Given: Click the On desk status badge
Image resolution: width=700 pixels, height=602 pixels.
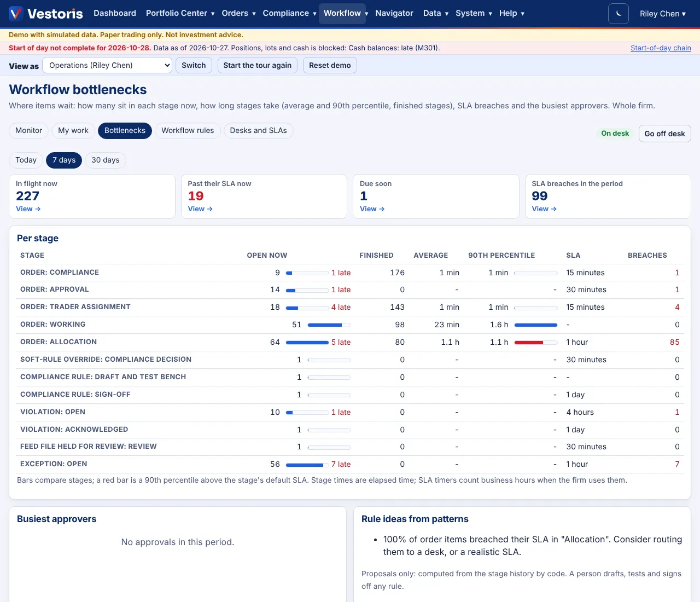Looking at the screenshot, I should click(x=615, y=134).
